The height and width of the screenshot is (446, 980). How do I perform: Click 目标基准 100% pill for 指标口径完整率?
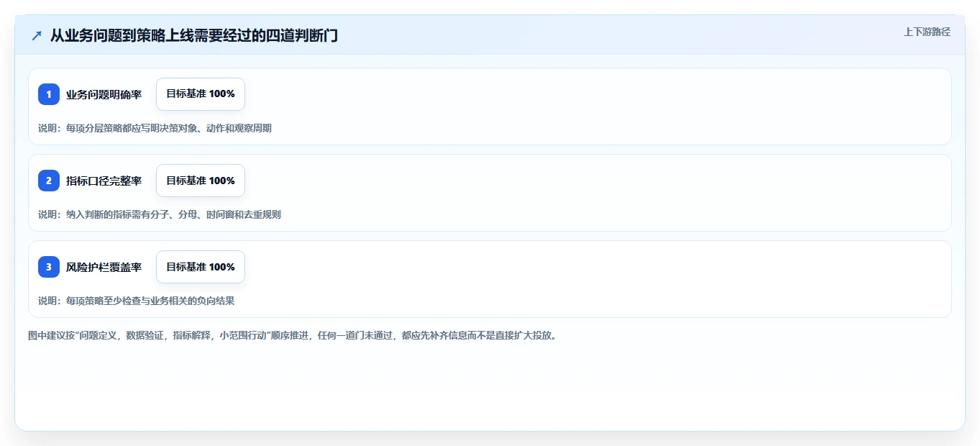(x=201, y=181)
